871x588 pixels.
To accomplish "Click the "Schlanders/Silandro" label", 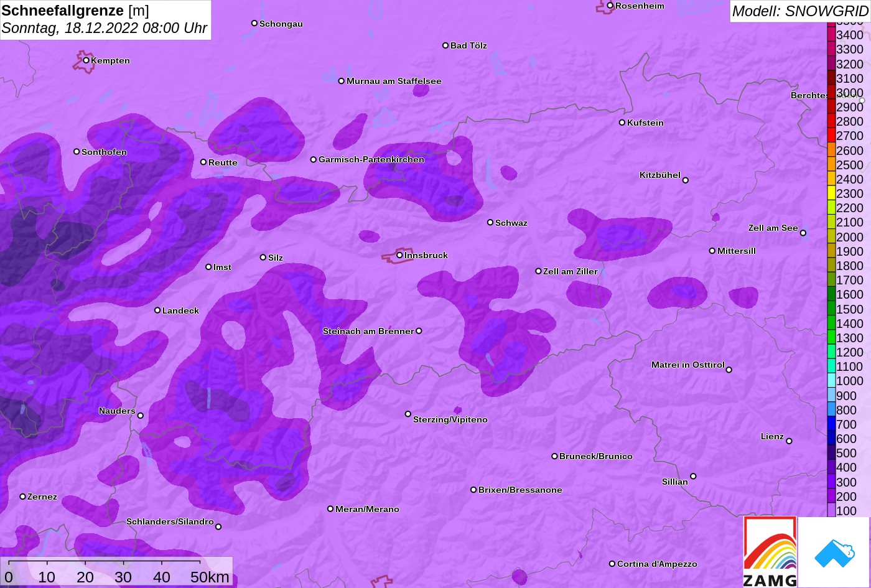I will click(x=170, y=521).
